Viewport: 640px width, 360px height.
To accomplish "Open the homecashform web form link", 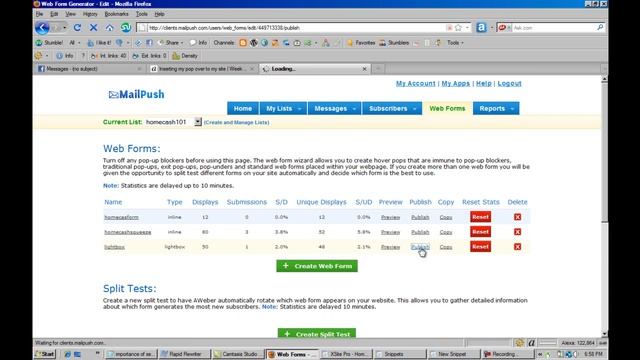I will (121, 217).
